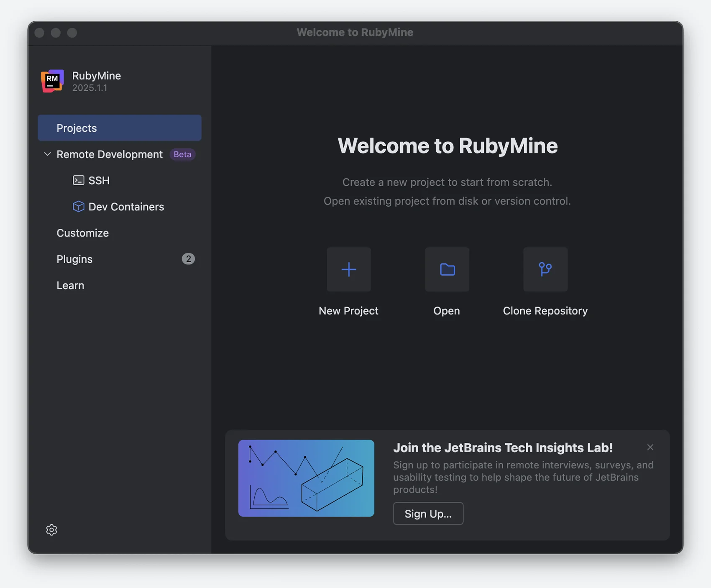Select SSH under Remote Development
The image size is (711, 588).
[120, 180]
